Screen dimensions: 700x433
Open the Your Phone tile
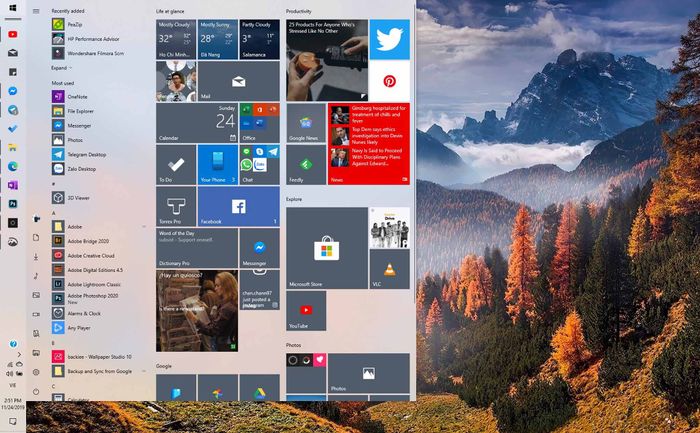(x=218, y=165)
